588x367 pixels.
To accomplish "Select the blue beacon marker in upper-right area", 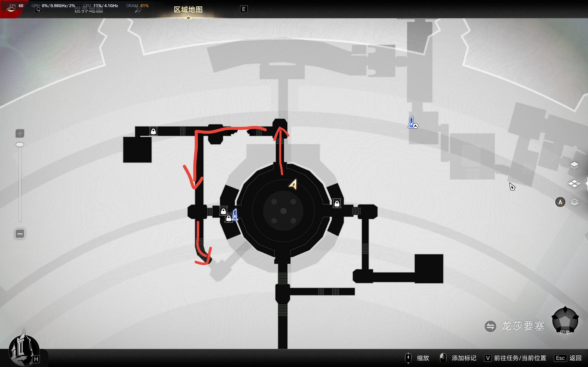I will tap(412, 123).
